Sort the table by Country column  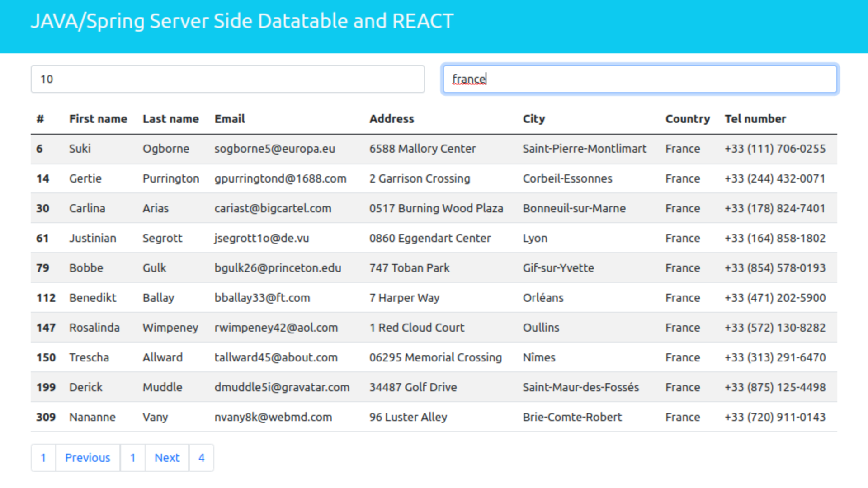687,119
